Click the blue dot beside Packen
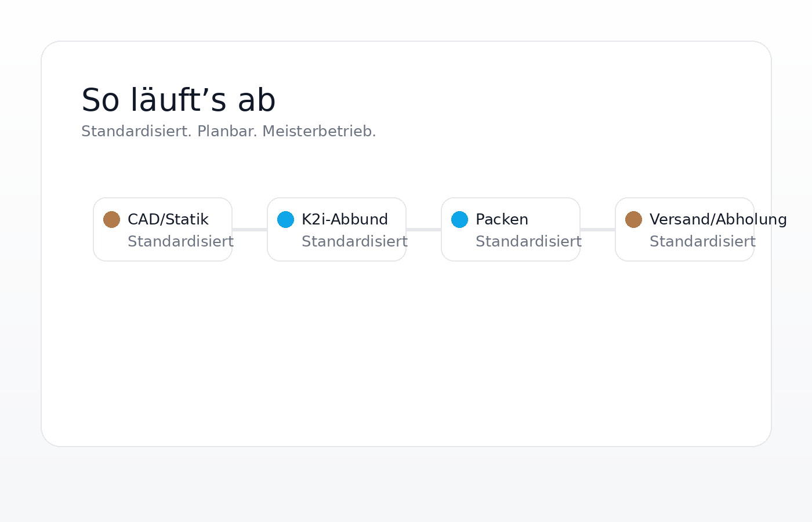The height and width of the screenshot is (522, 812). pyautogui.click(x=459, y=220)
